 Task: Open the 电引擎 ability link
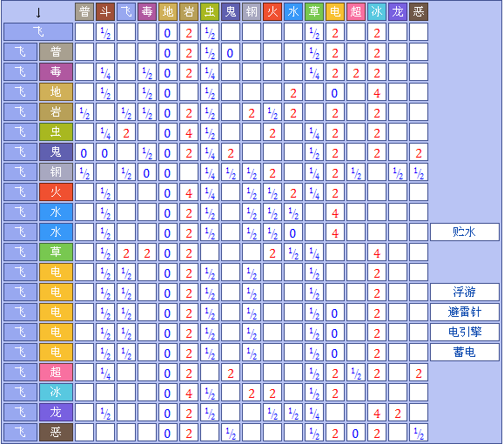465,332
